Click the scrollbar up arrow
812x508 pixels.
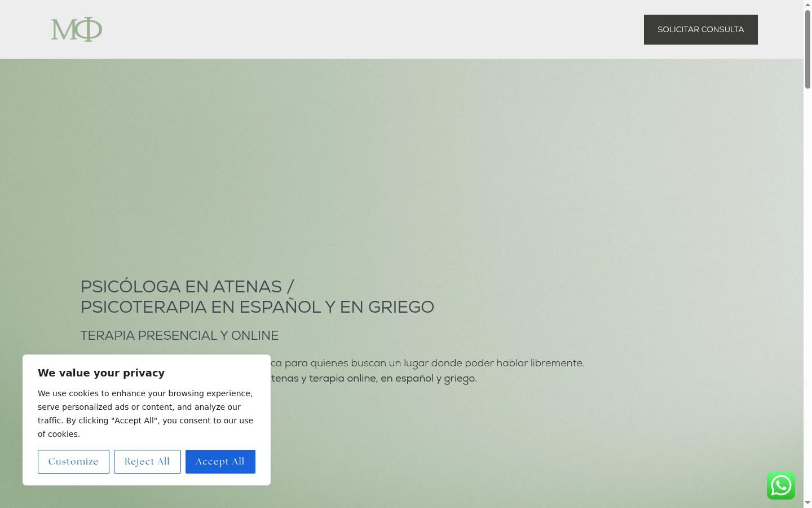(807, 4)
